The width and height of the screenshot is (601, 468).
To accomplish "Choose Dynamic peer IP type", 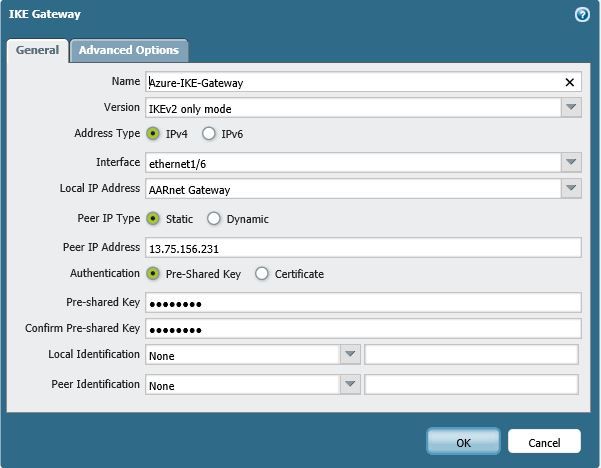I will point(214,218).
